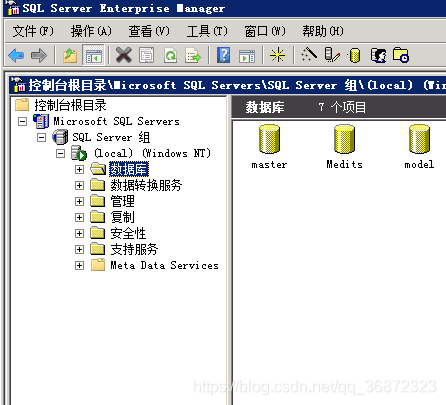Viewport: 446px width, 405px height.
Task: Collapse the Microsoft SQL Servers node
Action: [x=22, y=121]
